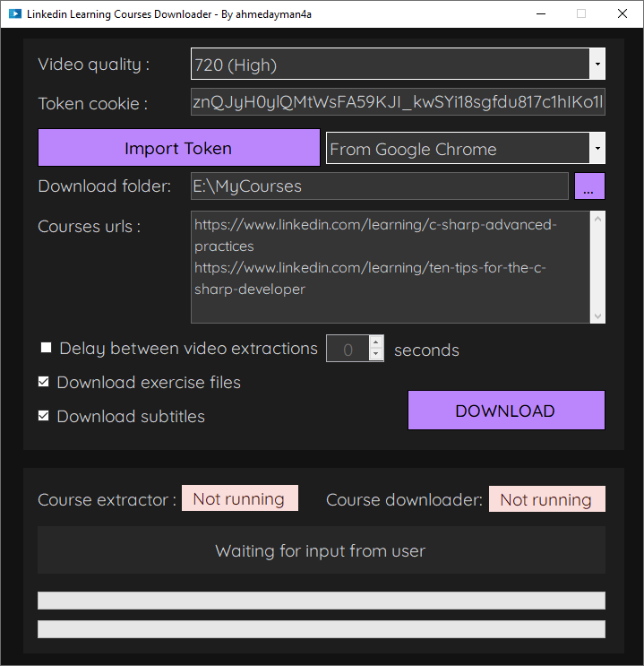Click scroll up arrow in Courses urls box
Screen dimensions: 644x666
(x=597, y=220)
